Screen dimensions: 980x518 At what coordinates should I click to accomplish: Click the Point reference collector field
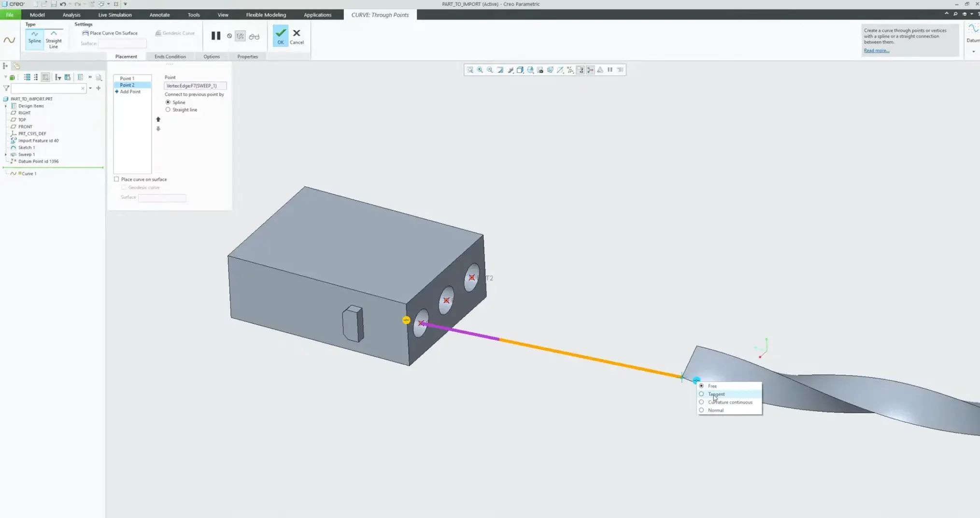point(195,86)
